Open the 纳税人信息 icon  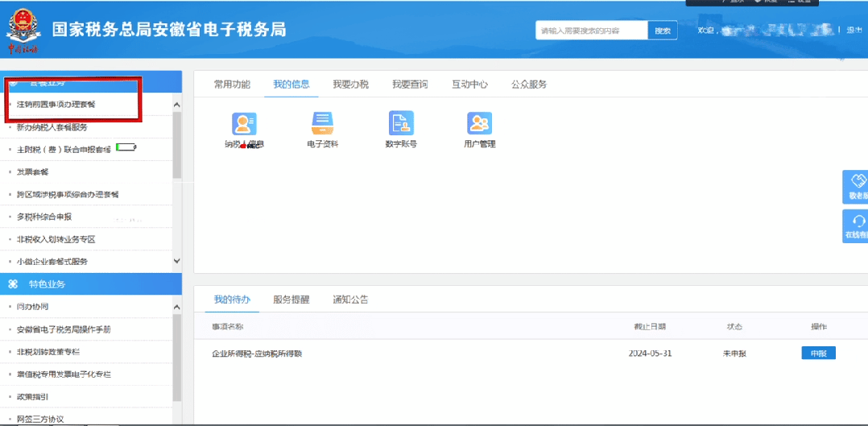[x=244, y=123]
